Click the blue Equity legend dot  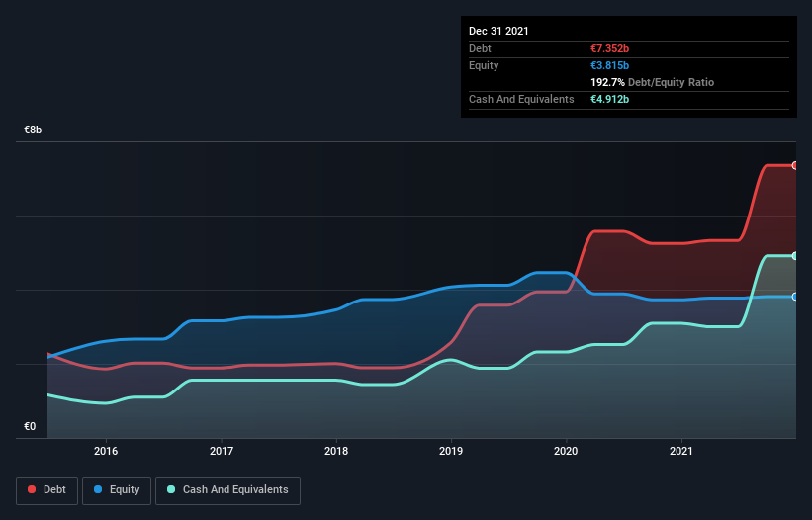[98, 489]
